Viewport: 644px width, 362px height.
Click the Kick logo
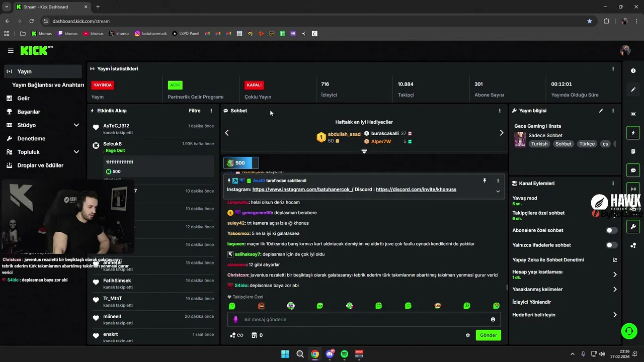[36, 51]
